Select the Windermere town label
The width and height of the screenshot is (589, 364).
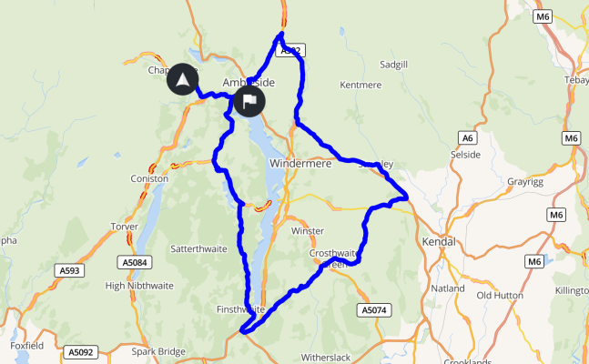click(300, 164)
